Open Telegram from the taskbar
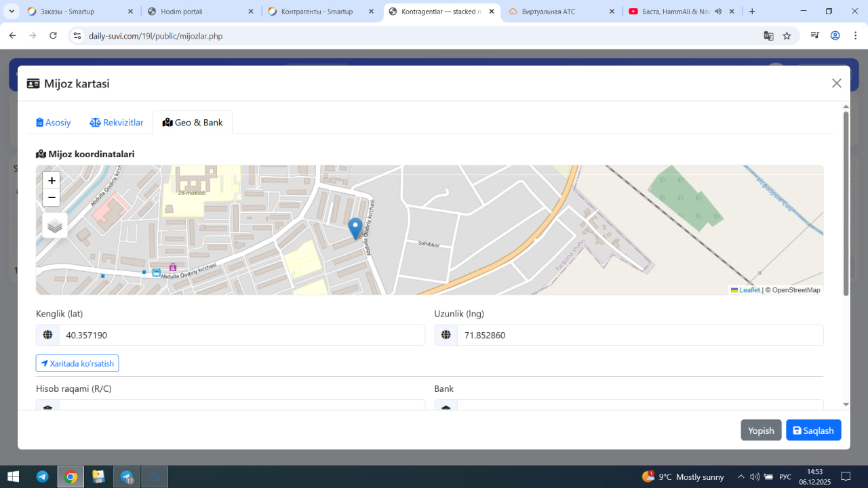 (42, 476)
